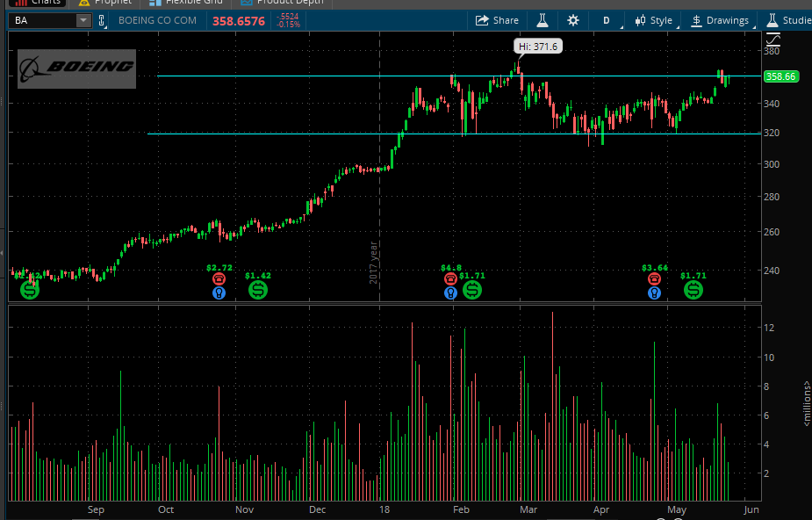Open the flask quick-studies icon beside Share
812x520 pixels.
click(543, 20)
